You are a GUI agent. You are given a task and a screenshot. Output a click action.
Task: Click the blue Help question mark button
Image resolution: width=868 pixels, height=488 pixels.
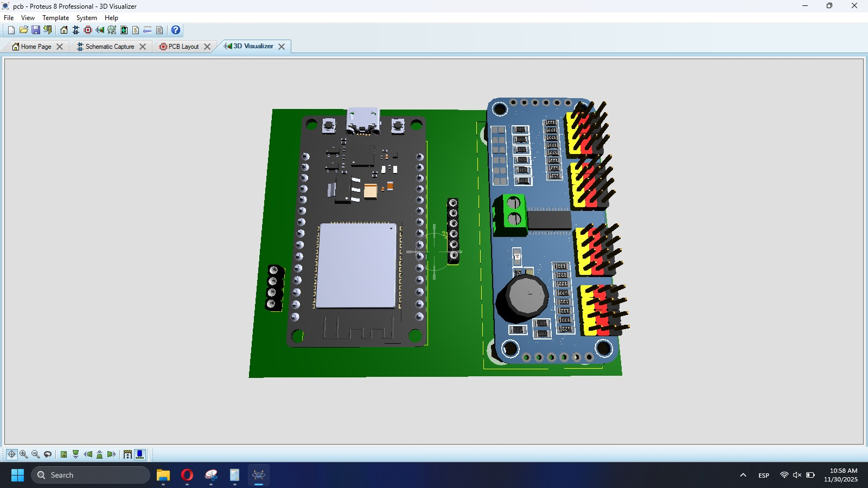pyautogui.click(x=176, y=30)
